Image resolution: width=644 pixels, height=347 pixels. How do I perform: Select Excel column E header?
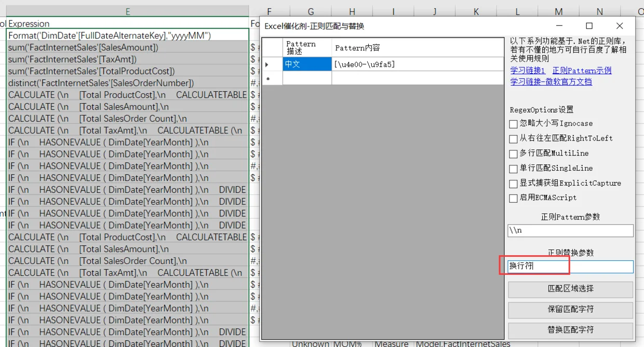pyautogui.click(x=128, y=11)
